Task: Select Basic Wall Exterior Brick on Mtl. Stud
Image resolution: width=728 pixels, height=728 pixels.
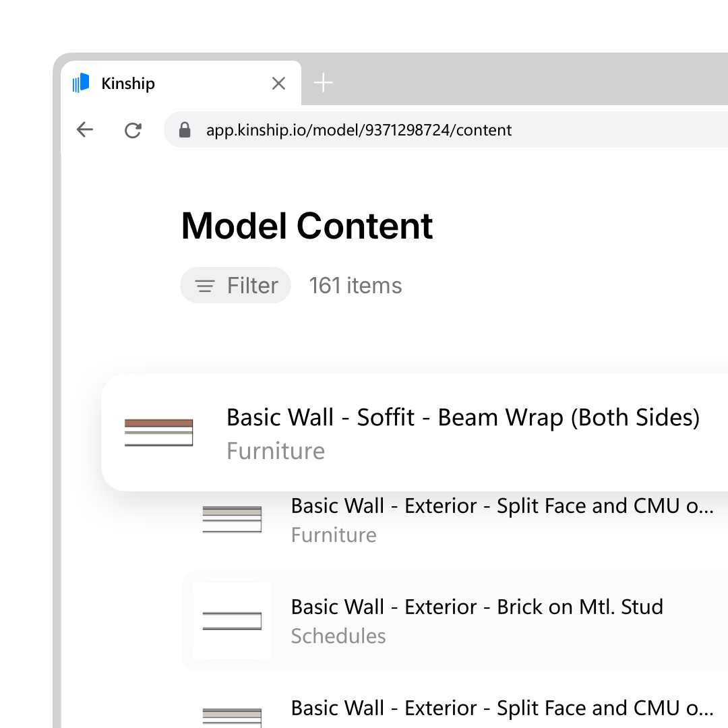Action: 477,607
